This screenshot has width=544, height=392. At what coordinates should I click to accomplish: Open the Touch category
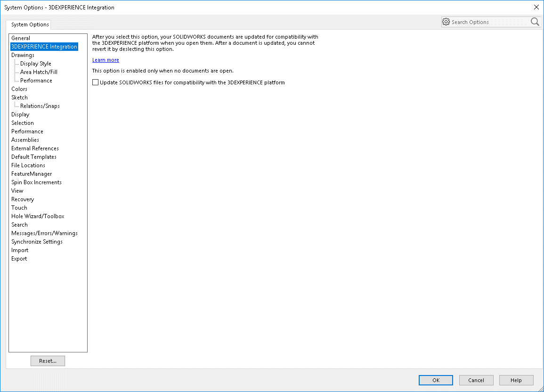tap(19, 208)
